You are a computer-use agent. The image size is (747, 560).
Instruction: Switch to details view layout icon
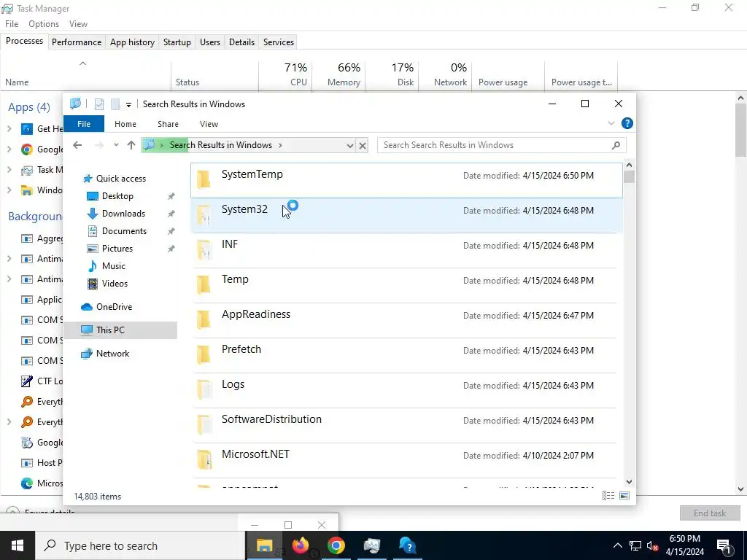tap(608, 496)
